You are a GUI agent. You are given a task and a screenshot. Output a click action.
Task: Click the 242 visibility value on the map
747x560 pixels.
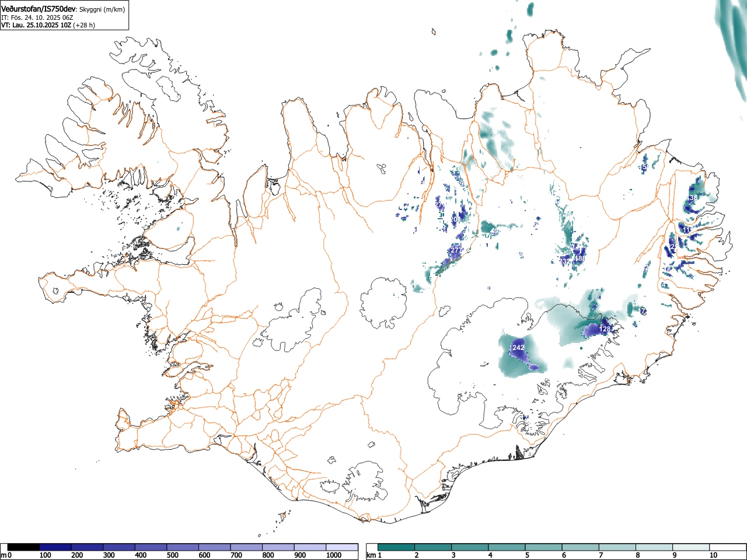click(518, 348)
